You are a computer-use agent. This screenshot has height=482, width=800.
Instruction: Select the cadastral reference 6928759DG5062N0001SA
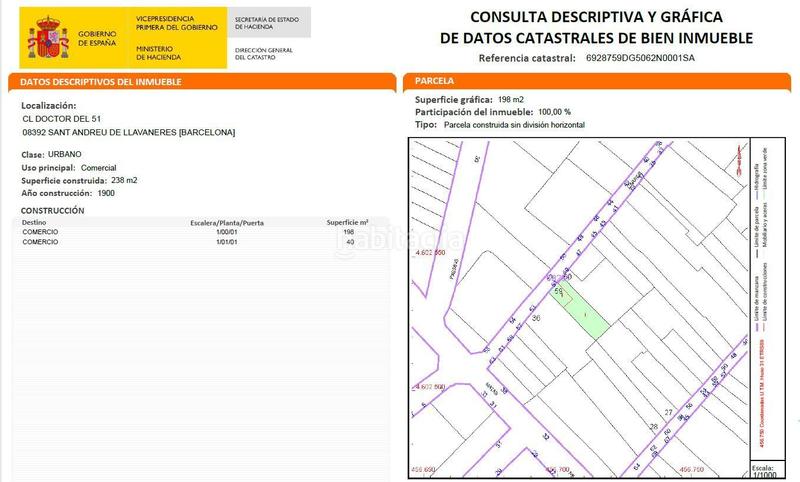(640, 58)
